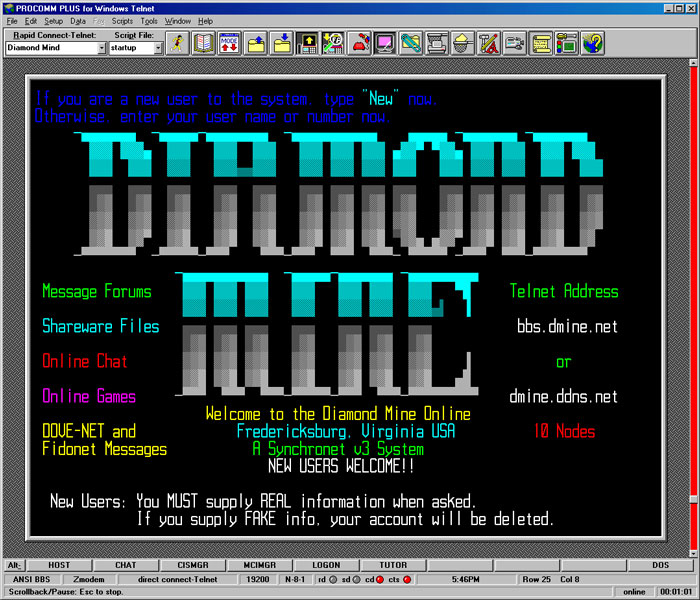
Task: Click the sd status indicator light
Action: 356,579
